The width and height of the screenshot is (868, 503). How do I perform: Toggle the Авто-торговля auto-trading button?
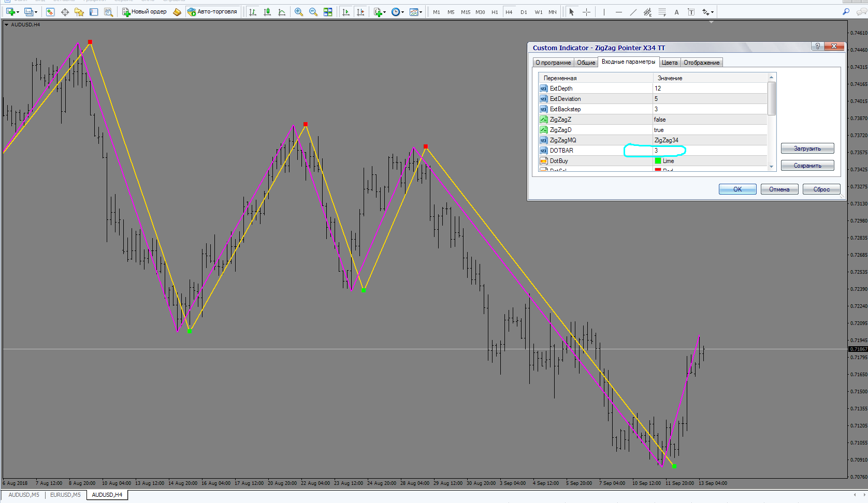(x=212, y=12)
